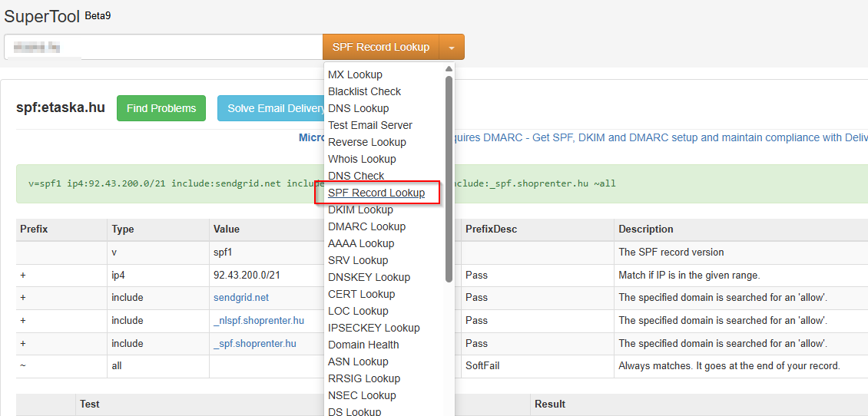The width and height of the screenshot is (868, 416).
Task: Pick CERT Lookup in the list
Action: 362,294
